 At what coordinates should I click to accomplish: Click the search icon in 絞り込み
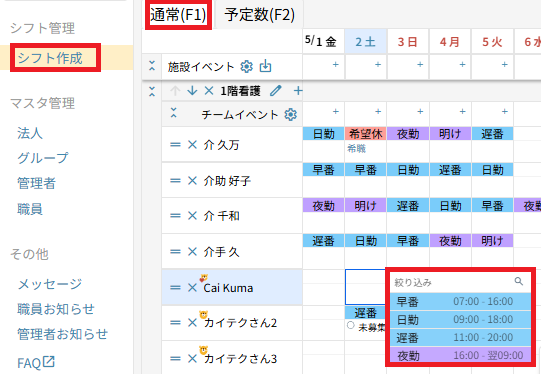519,282
